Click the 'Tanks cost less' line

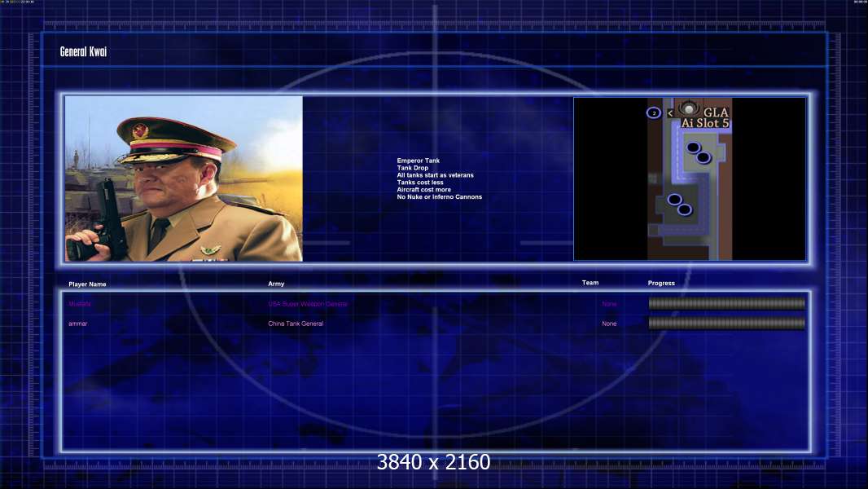point(420,183)
